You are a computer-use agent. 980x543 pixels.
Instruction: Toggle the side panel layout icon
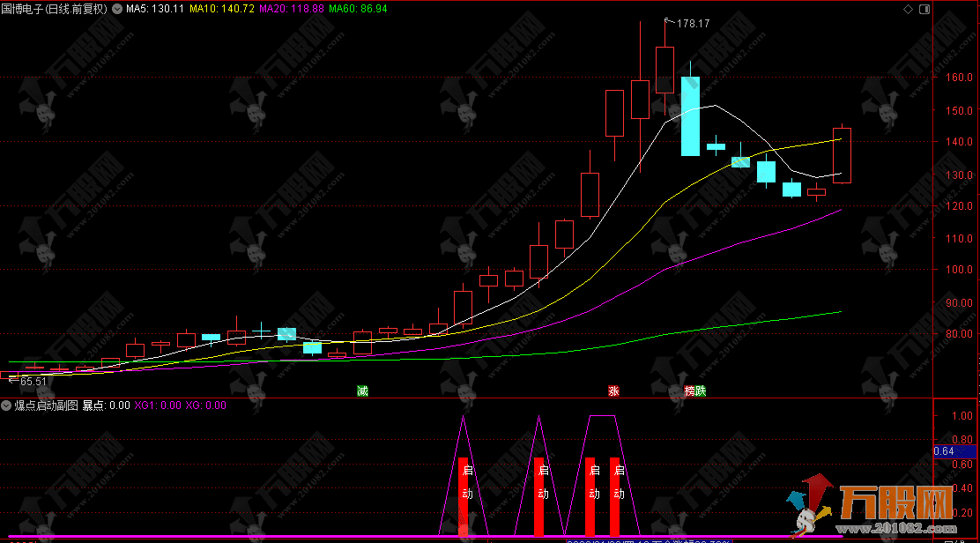(923, 9)
